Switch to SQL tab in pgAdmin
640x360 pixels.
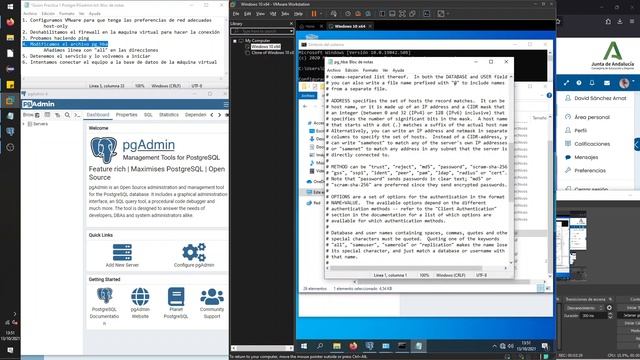(148, 115)
